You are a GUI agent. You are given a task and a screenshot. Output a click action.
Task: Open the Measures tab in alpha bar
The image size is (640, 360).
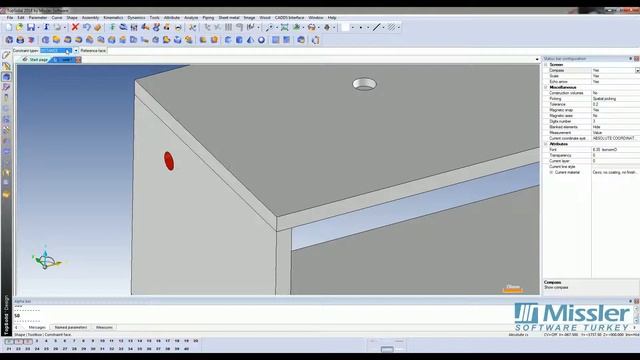coord(104,327)
